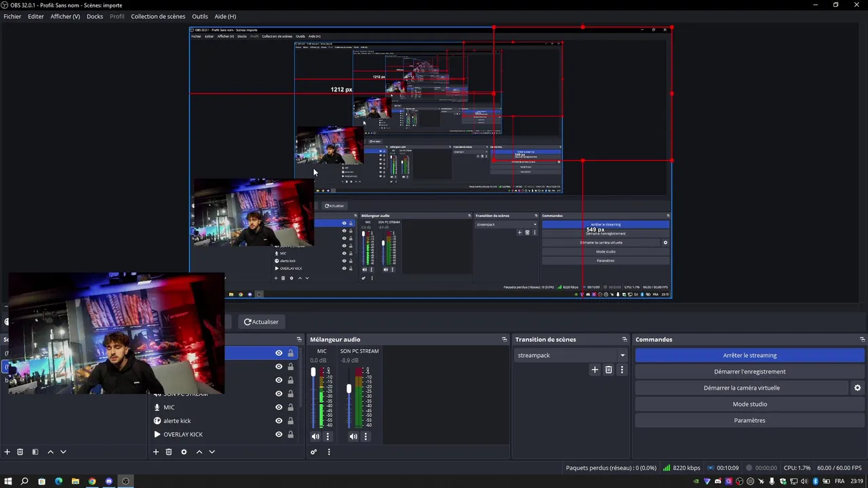Click Démarrer la caméra virtuelle button
Screen dimensions: 868x488
[x=741, y=388]
